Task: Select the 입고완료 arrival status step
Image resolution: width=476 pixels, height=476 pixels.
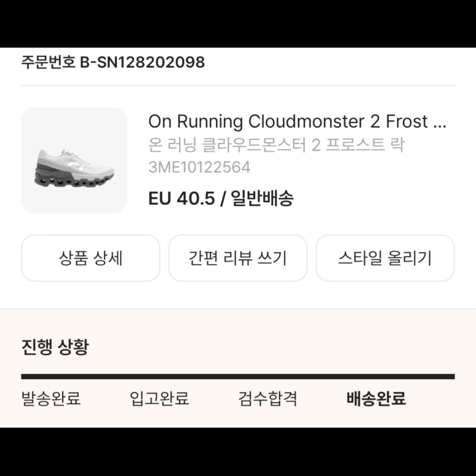Action: 159,398
